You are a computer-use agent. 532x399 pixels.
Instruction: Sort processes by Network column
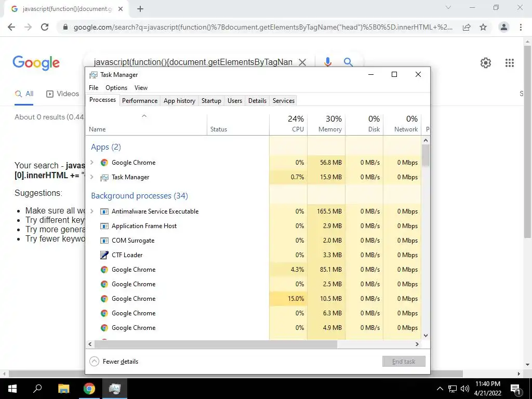coord(403,125)
